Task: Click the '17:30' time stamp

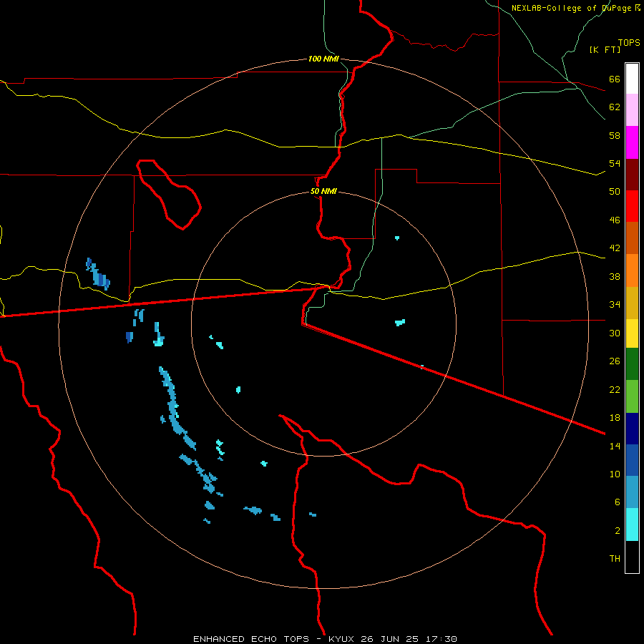Action: (x=441, y=639)
